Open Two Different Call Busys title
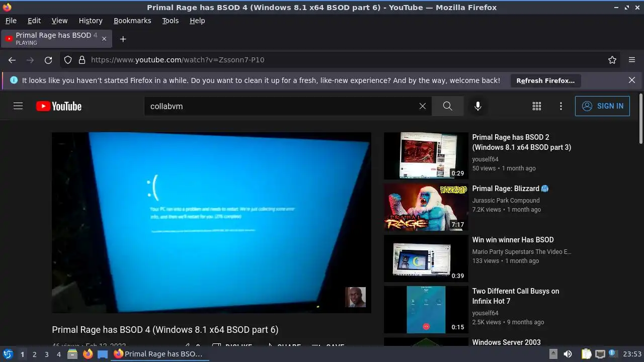This screenshot has height=362, width=644. coord(516,296)
